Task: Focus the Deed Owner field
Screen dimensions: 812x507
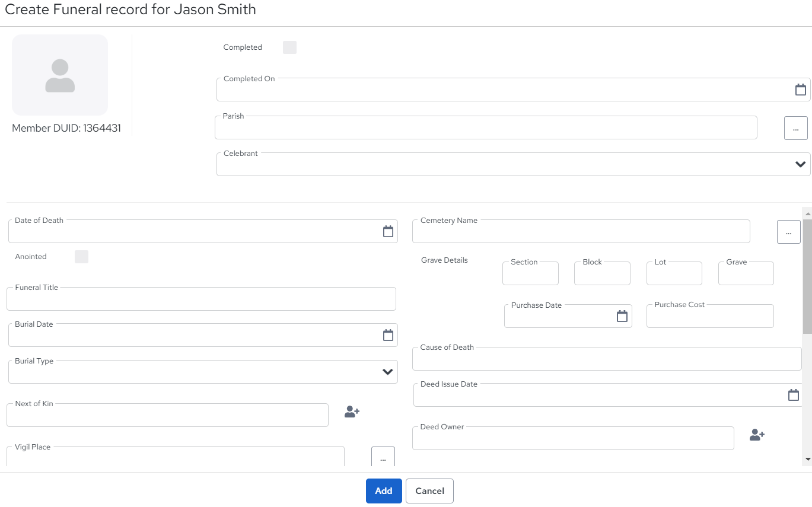Action: pyautogui.click(x=573, y=438)
